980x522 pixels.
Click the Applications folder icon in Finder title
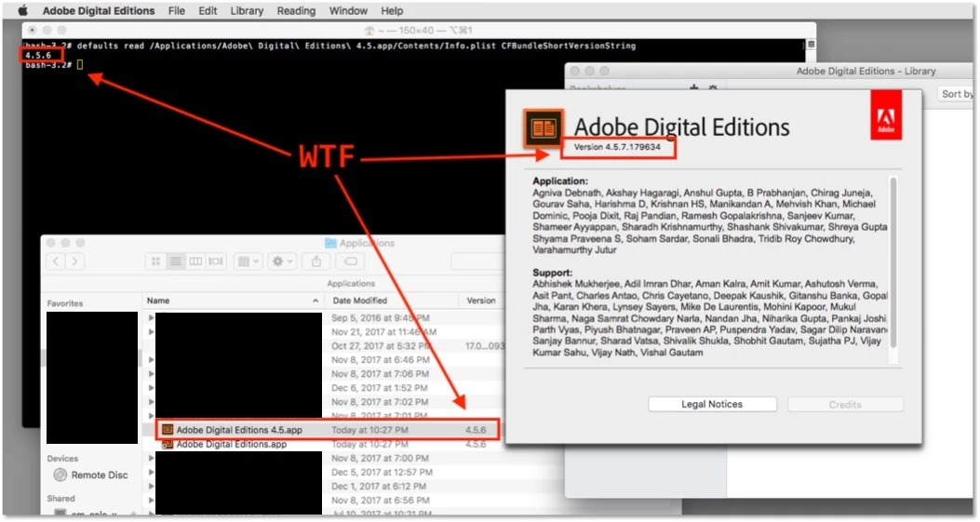pyautogui.click(x=330, y=243)
